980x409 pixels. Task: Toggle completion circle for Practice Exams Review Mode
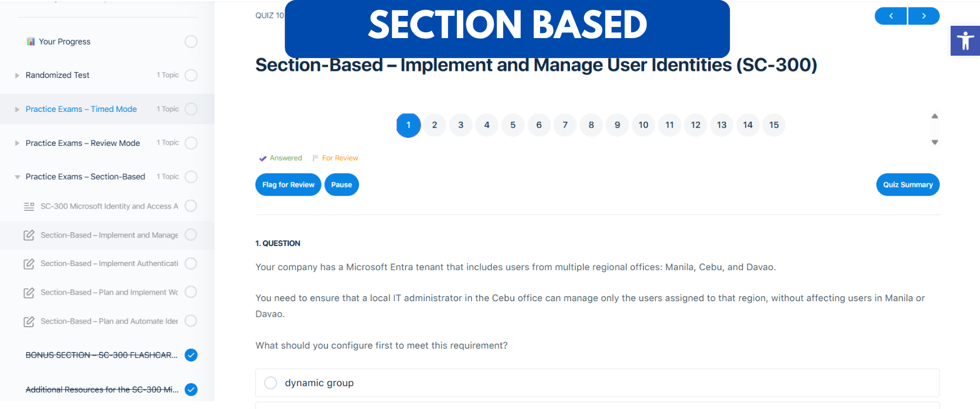point(191,143)
